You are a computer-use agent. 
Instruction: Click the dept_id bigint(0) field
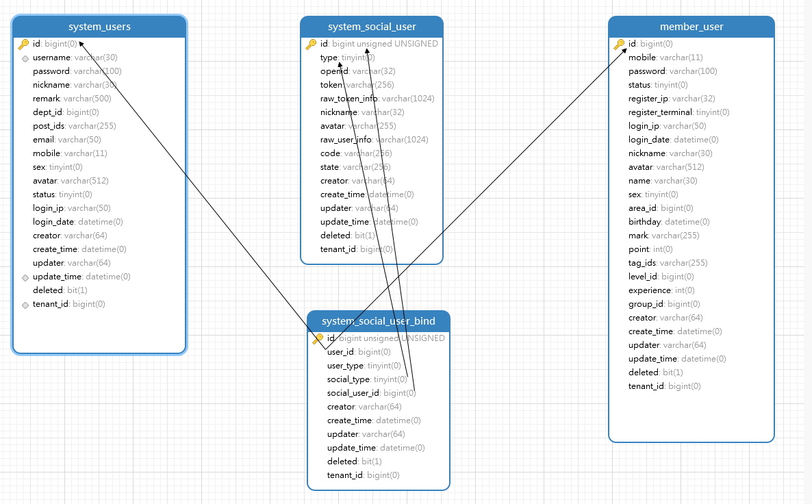tap(66, 112)
